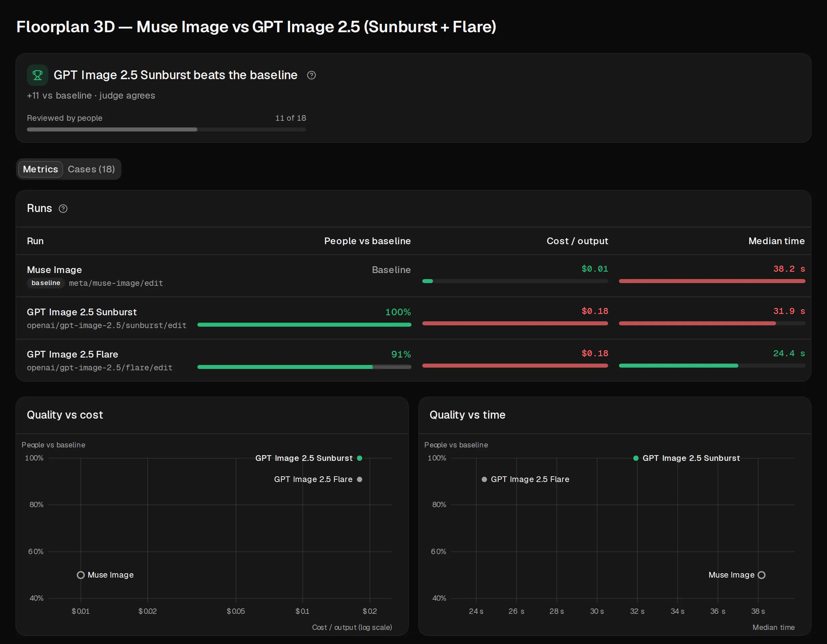Click the Sunburst row's green 100% bar
This screenshot has width=827, height=644.
click(304, 325)
